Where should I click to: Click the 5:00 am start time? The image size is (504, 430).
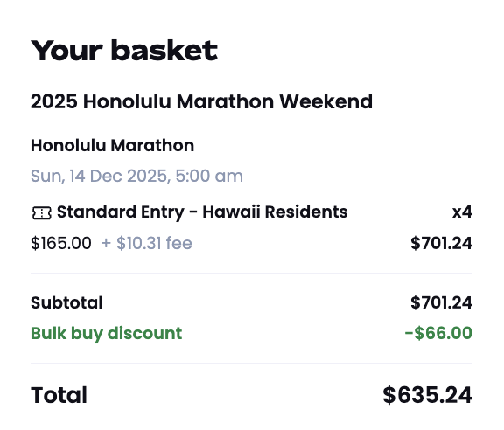click(209, 176)
